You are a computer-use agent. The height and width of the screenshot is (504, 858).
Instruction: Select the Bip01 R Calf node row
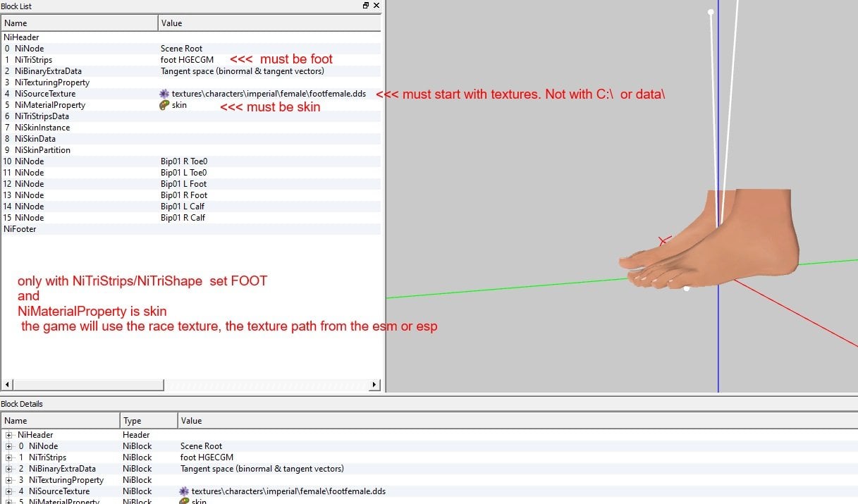(190, 218)
